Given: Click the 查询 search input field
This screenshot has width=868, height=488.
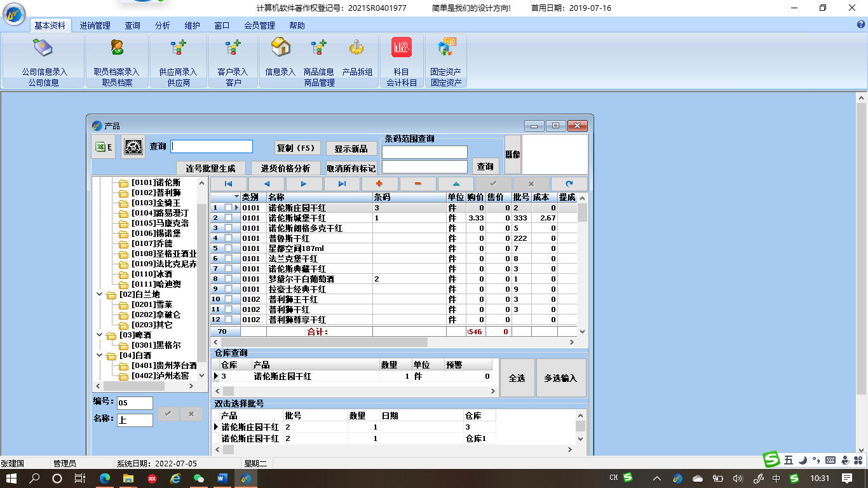Looking at the screenshot, I should (x=212, y=147).
